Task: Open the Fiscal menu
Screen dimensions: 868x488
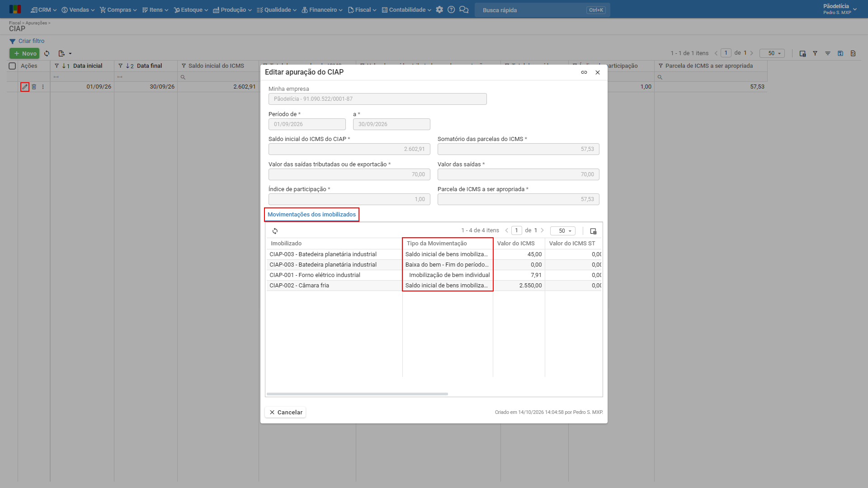Action: (362, 9)
